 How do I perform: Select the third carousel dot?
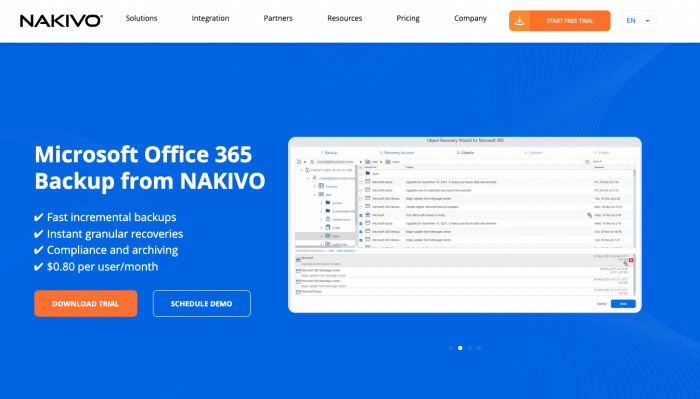[x=470, y=348]
